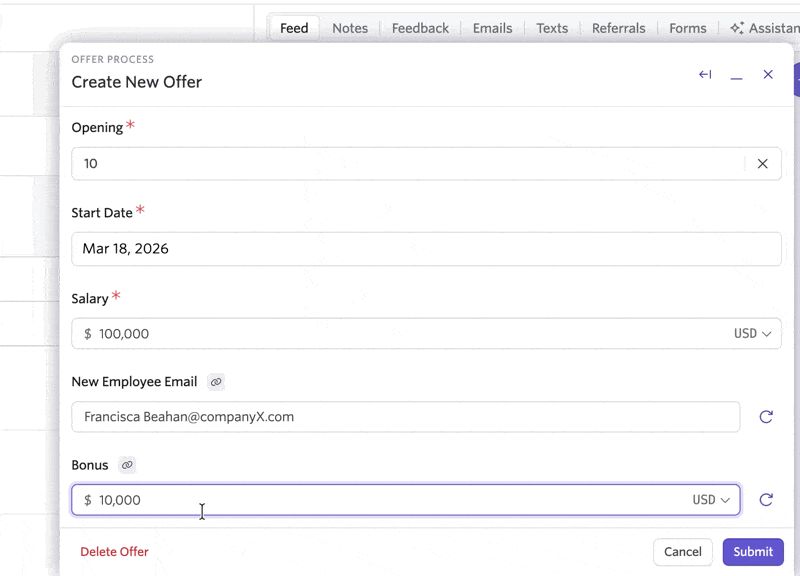Click the Start Date field

click(x=426, y=249)
